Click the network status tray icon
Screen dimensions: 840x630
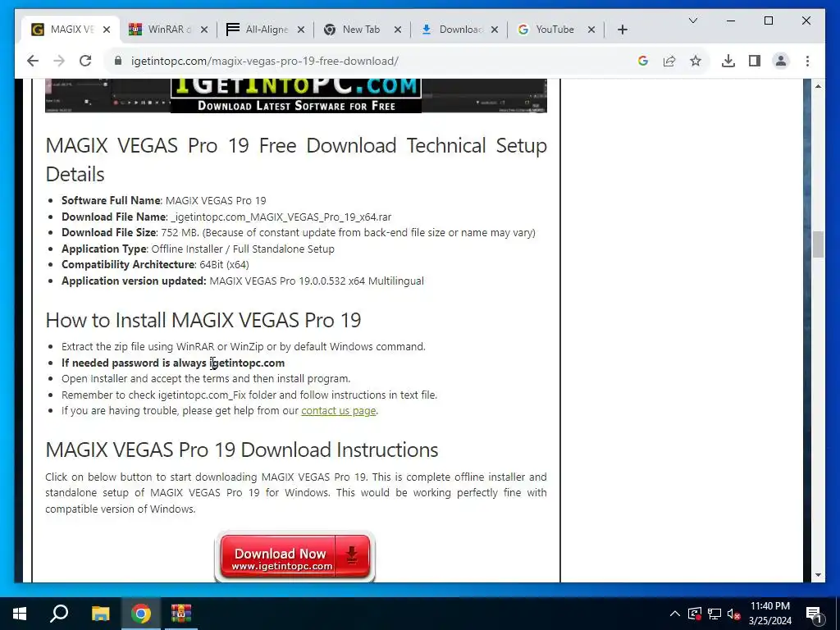click(x=714, y=614)
